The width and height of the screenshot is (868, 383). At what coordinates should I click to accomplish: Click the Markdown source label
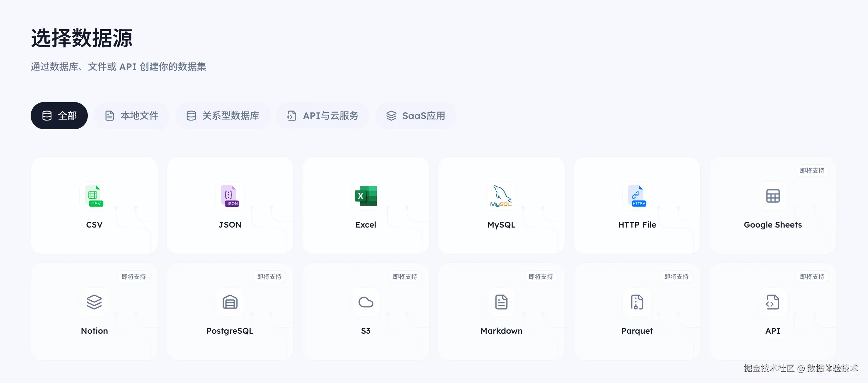click(x=501, y=331)
